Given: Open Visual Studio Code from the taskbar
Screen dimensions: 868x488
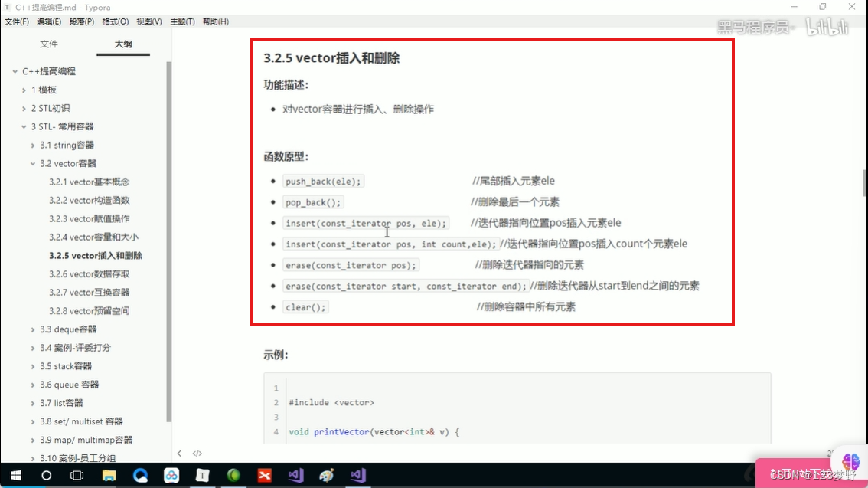Looking at the screenshot, I should 295,475.
